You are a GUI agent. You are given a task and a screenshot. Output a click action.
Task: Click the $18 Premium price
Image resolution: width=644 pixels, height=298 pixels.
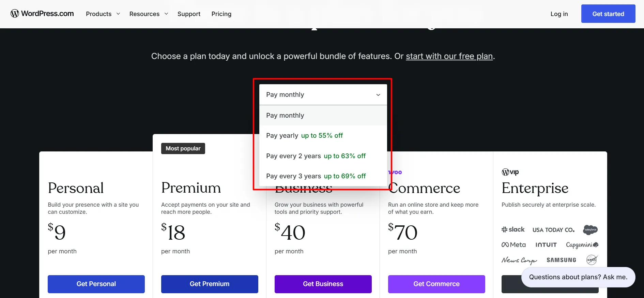[173, 232]
